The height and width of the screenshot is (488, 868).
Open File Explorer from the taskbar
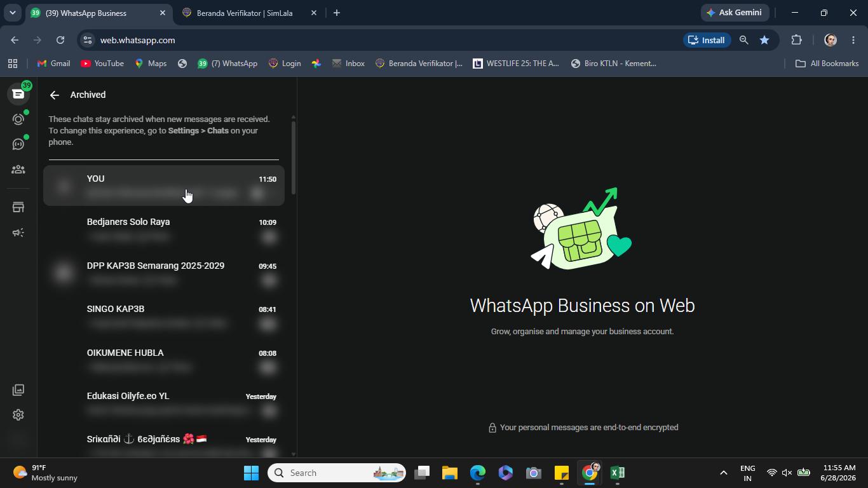pos(450,473)
